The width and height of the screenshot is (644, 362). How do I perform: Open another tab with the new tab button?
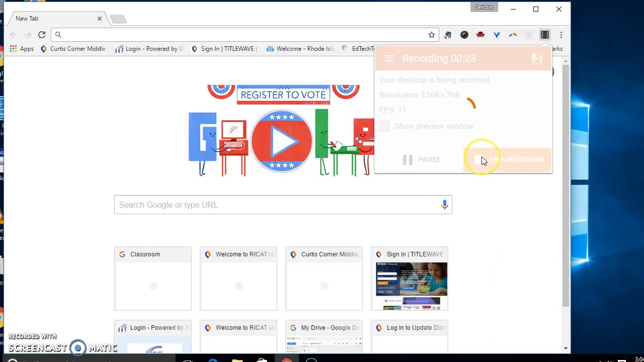pyautogui.click(x=118, y=19)
